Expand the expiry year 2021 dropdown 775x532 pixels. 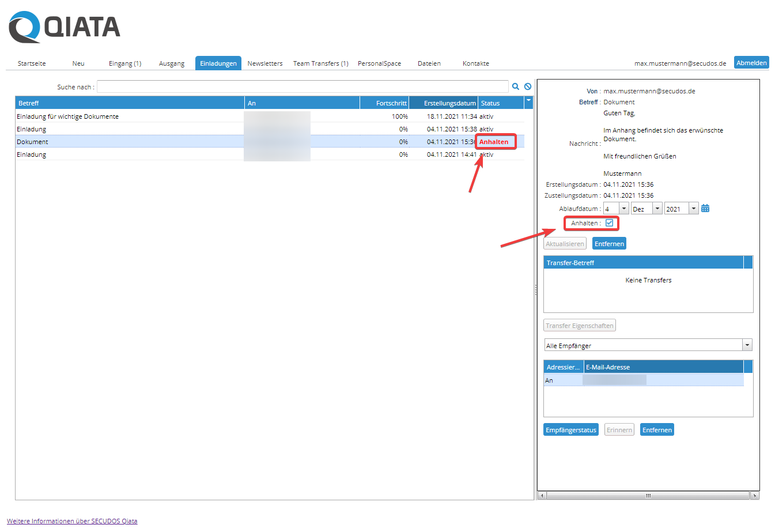(x=693, y=209)
